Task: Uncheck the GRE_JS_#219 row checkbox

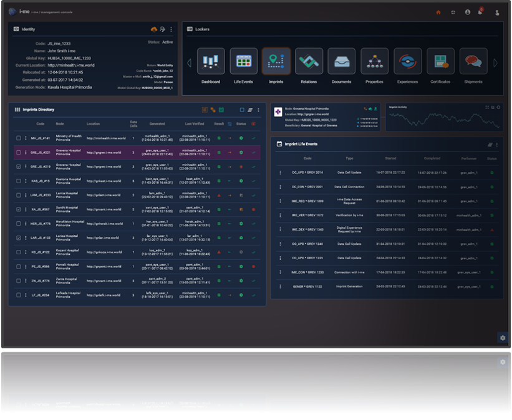Action: coord(19,166)
